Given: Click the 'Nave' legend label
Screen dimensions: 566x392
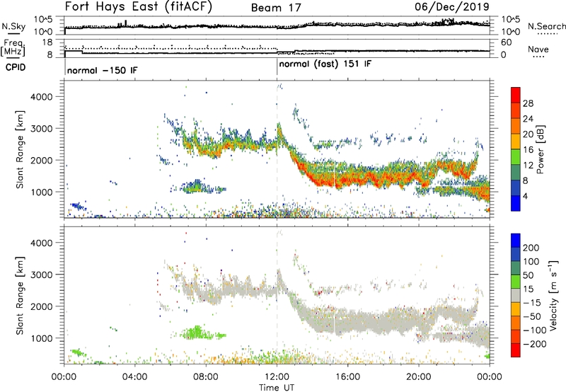Looking at the screenshot, I should pos(538,50).
